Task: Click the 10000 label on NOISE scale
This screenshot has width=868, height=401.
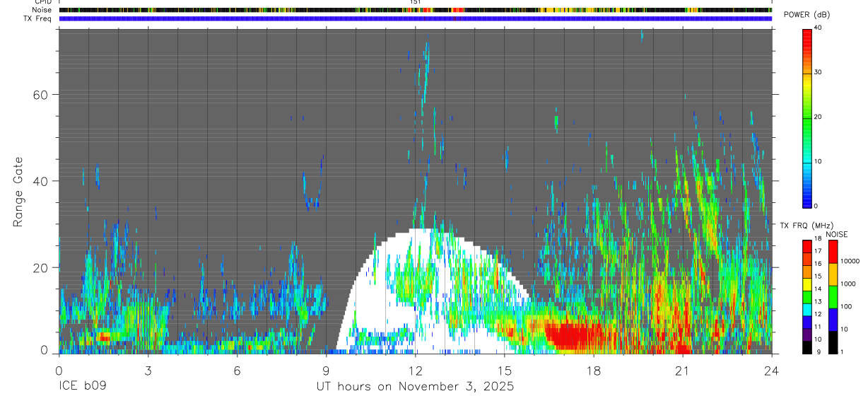Action: (x=850, y=261)
